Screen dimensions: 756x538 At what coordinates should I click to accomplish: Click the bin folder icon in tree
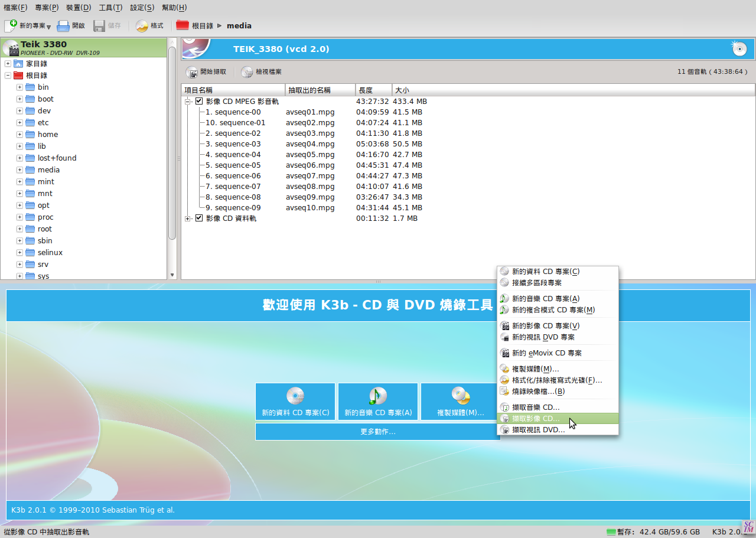tap(30, 87)
